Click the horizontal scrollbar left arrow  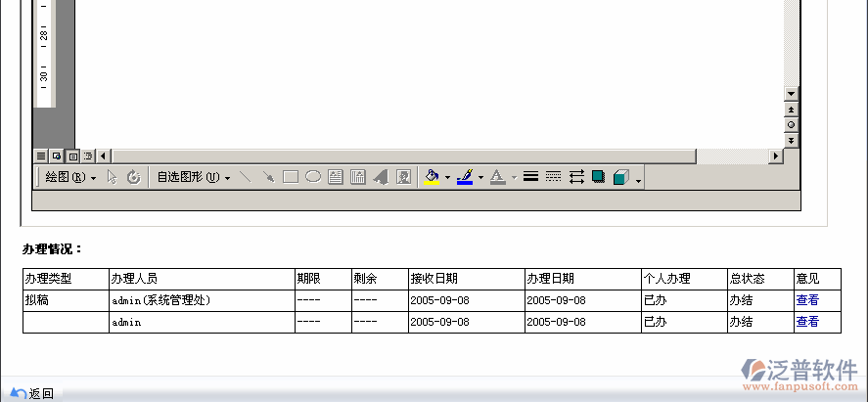pyautogui.click(x=104, y=156)
